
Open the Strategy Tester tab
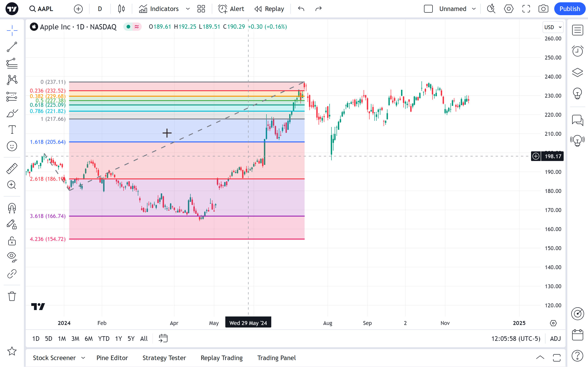coord(164,358)
